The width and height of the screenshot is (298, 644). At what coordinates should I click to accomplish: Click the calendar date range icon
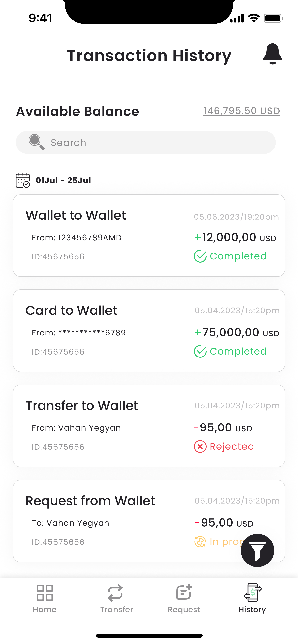point(23,180)
